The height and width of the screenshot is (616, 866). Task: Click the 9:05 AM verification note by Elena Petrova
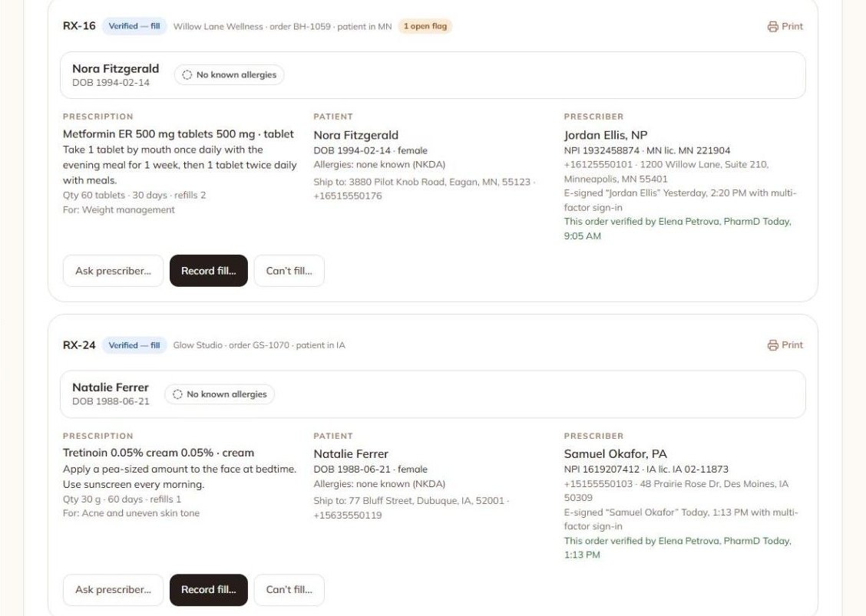(x=678, y=229)
